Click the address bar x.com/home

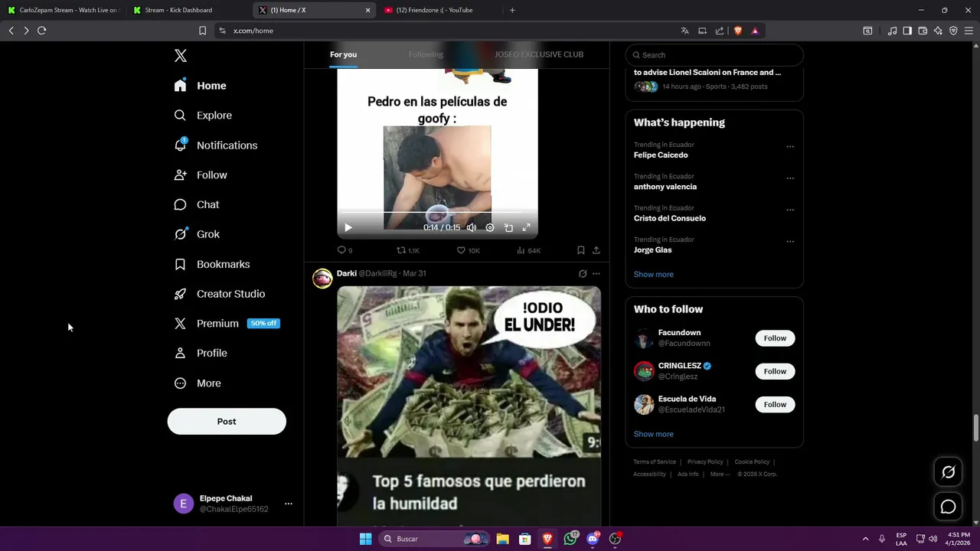[253, 31]
